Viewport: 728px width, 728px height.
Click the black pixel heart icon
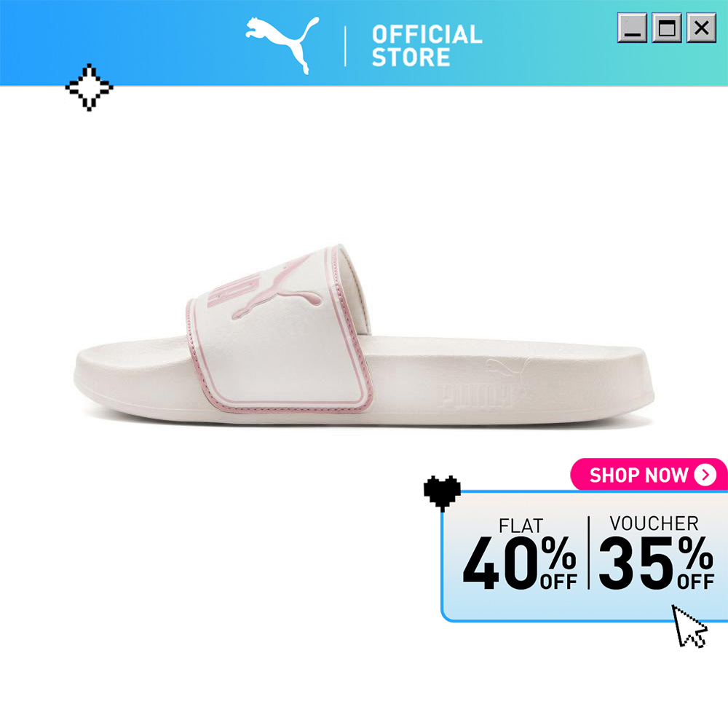[442, 493]
